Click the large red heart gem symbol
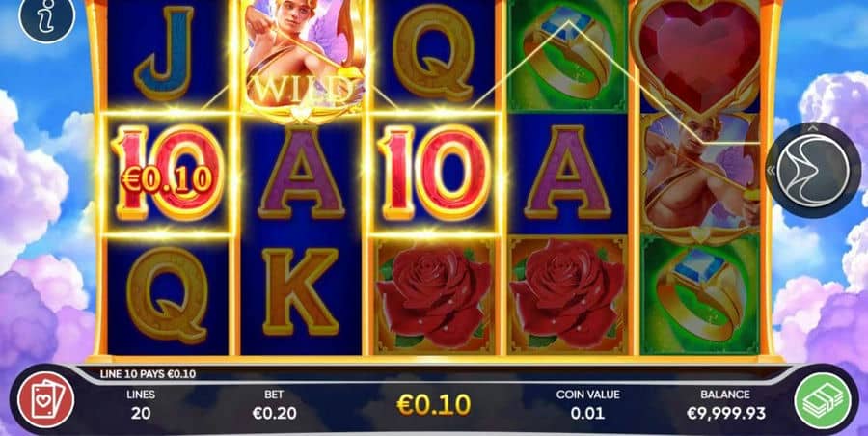 (700, 53)
